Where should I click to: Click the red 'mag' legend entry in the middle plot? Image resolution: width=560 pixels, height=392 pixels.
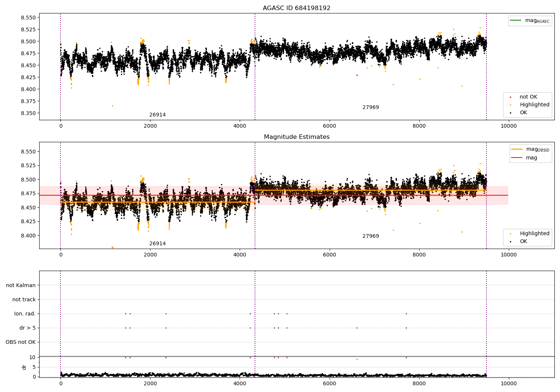click(524, 158)
